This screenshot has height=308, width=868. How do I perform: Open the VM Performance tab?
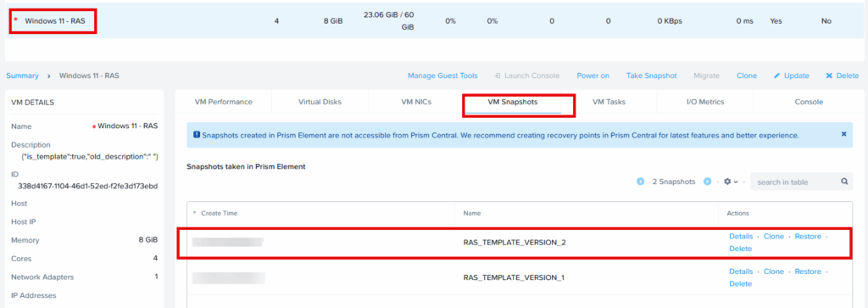point(224,102)
